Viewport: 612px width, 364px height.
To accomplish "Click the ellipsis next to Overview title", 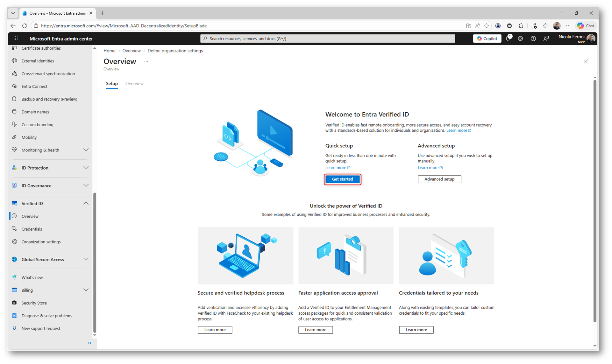I will [x=146, y=62].
